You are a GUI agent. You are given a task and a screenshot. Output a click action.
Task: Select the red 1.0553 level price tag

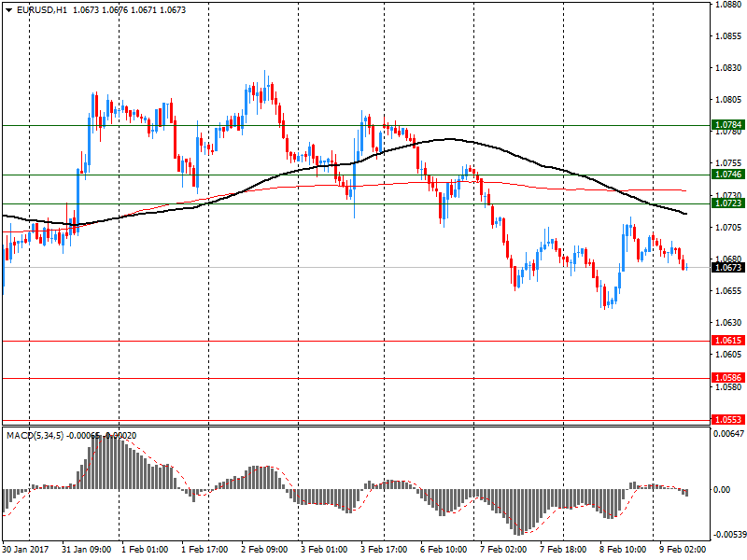coord(727,420)
